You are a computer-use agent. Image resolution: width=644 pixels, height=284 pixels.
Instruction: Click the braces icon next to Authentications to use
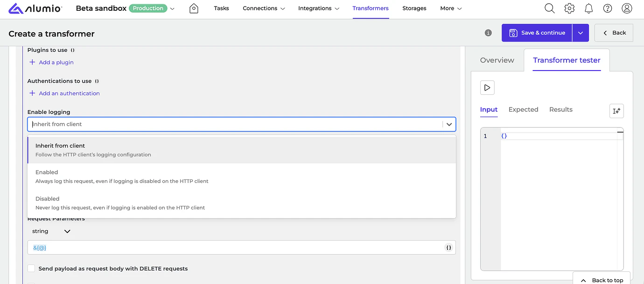click(97, 81)
